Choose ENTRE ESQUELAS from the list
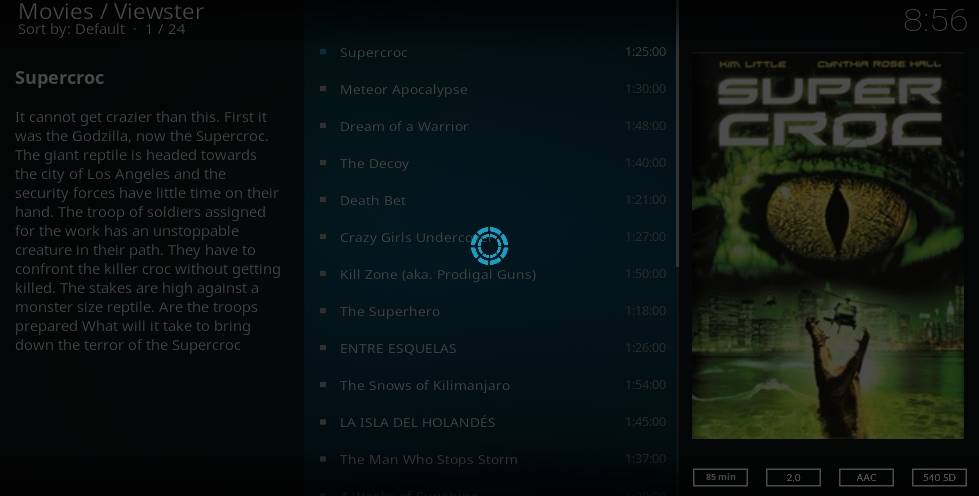 click(490, 348)
